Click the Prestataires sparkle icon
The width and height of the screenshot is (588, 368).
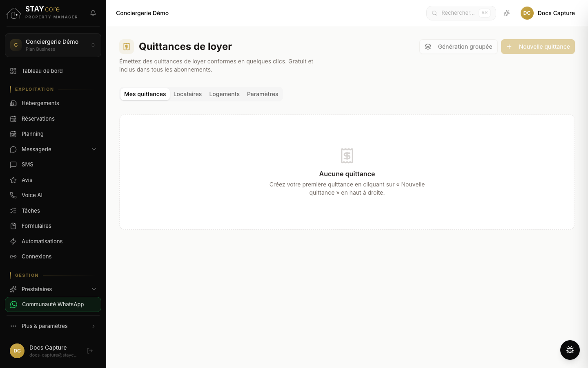pyautogui.click(x=13, y=289)
